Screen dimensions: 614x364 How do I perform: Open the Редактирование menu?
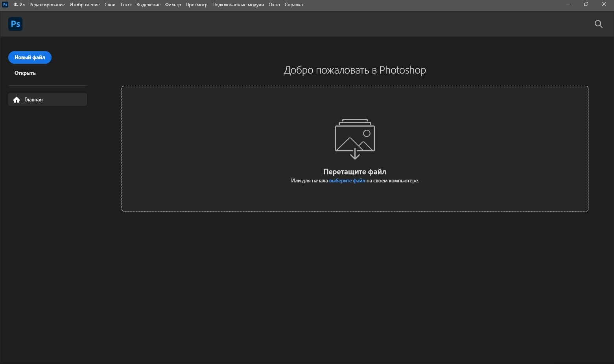pos(47,5)
